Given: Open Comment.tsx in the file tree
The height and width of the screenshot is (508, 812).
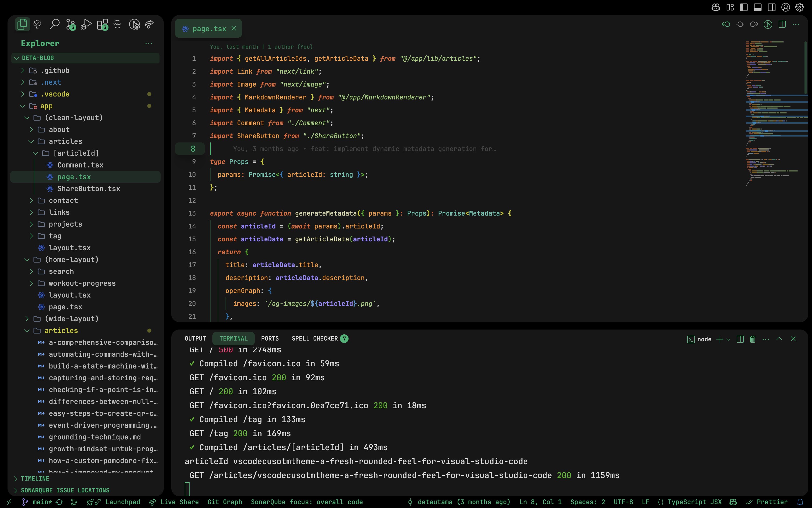Looking at the screenshot, I should (85, 165).
